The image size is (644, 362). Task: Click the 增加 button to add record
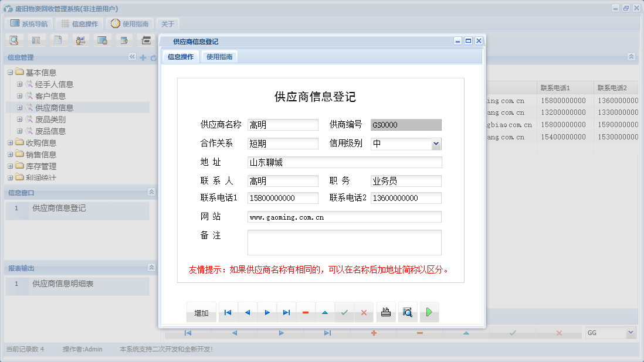click(201, 312)
